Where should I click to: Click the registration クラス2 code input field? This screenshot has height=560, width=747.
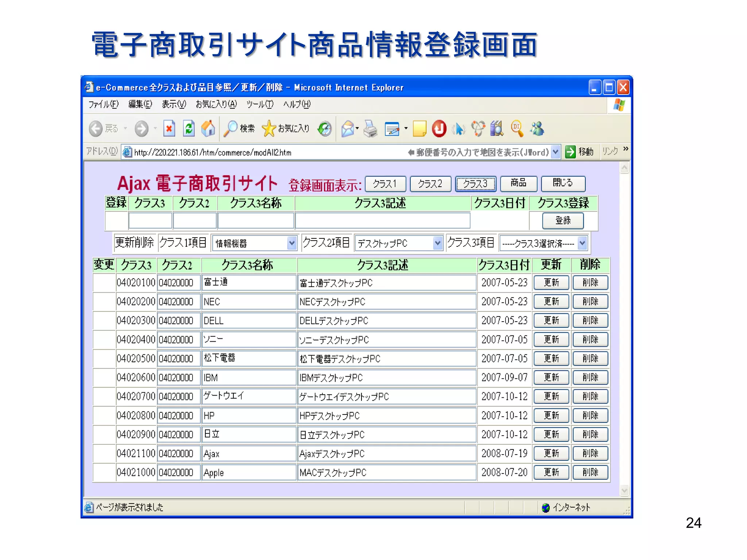[195, 221]
